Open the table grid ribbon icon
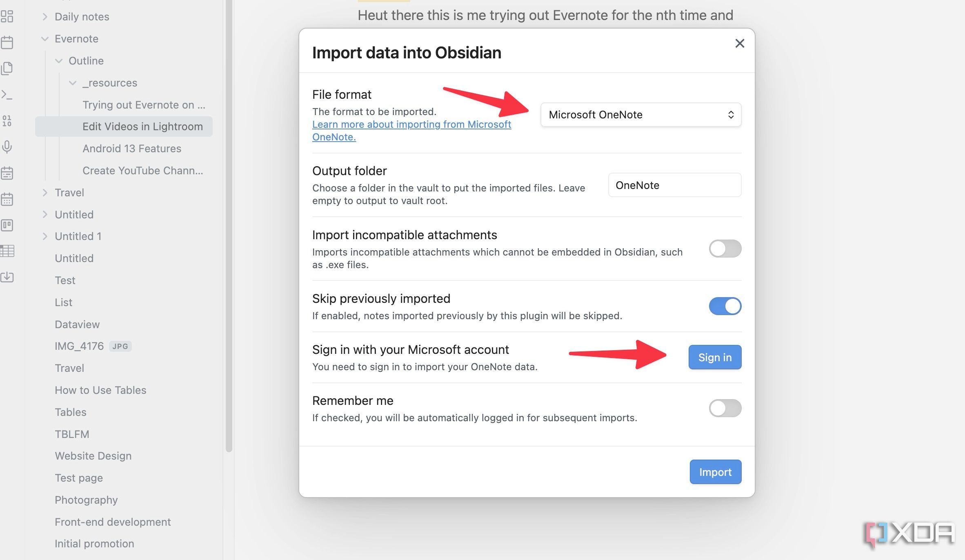965x560 pixels. (x=7, y=251)
